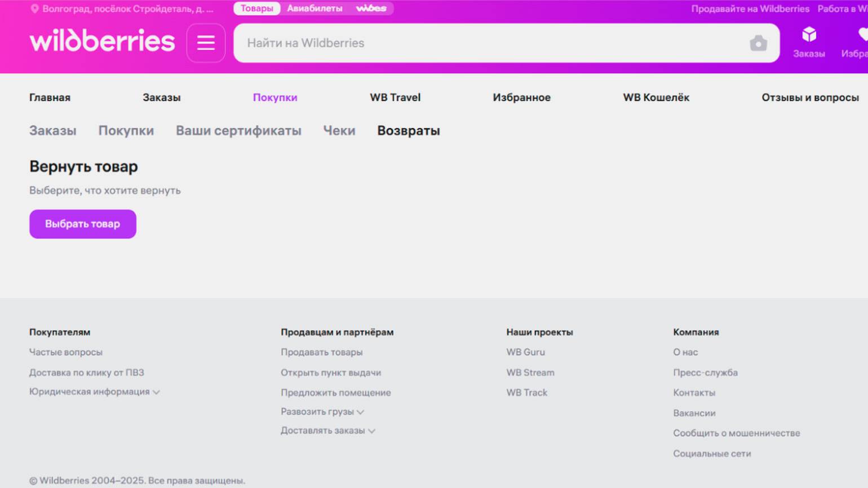868x488 pixels.
Task: Open Социальные сети link
Action: 712,454
